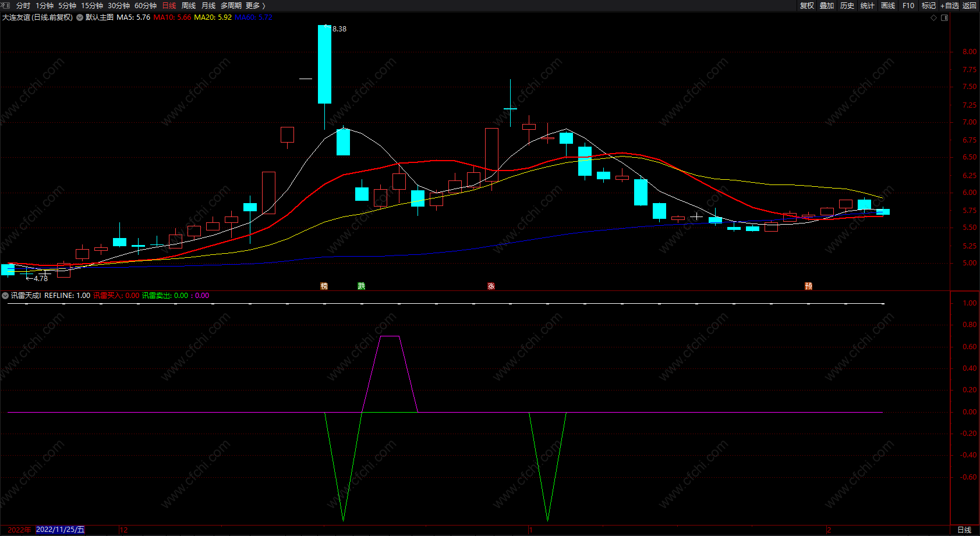Screen dimensions: 980x536
Task: Open the 历史 history button
Action: pyautogui.click(x=847, y=6)
